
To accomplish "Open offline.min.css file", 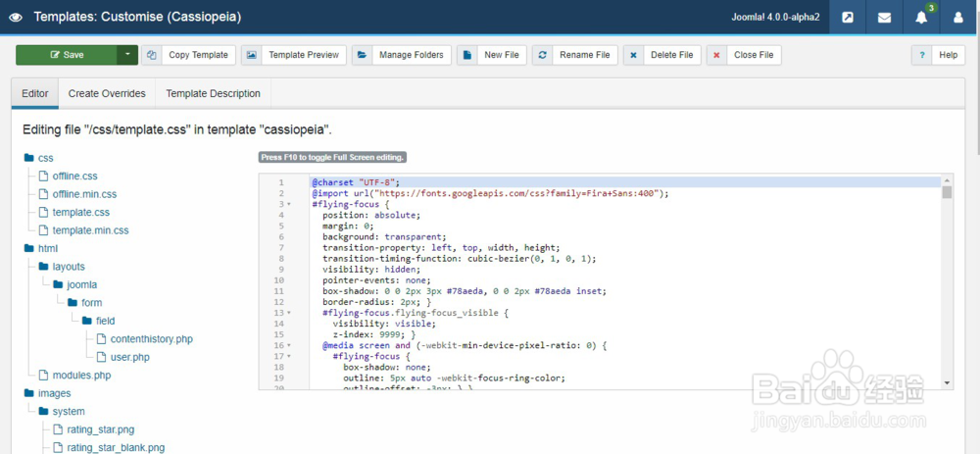I will (77, 194).
